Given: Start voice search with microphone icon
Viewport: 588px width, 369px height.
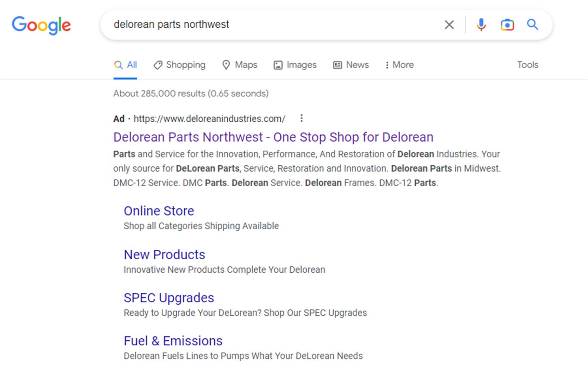Looking at the screenshot, I should coord(481,25).
